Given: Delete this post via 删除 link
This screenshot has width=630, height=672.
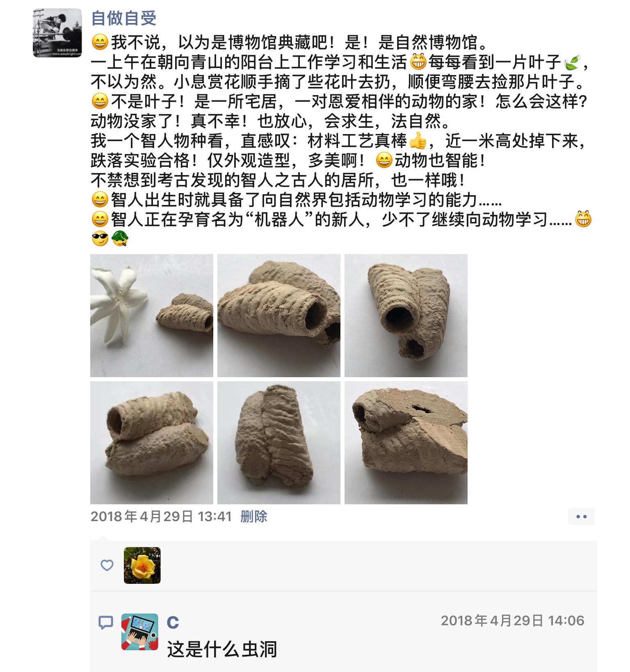Looking at the screenshot, I should tap(254, 516).
